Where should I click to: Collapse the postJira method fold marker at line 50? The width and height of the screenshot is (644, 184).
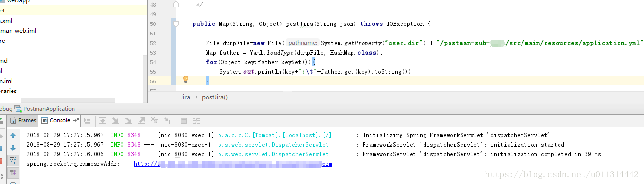click(x=176, y=24)
